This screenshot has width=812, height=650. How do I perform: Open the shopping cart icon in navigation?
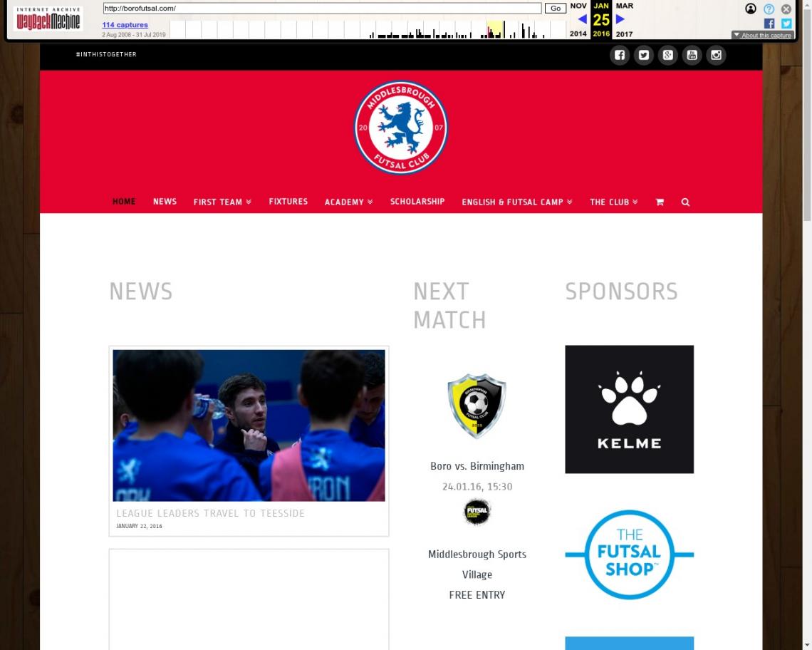pyautogui.click(x=660, y=202)
